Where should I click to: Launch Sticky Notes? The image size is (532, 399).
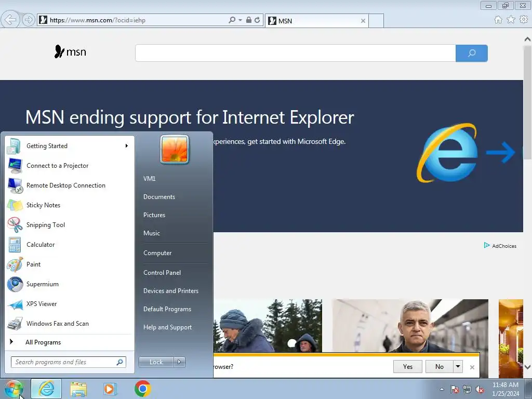[x=70, y=205]
